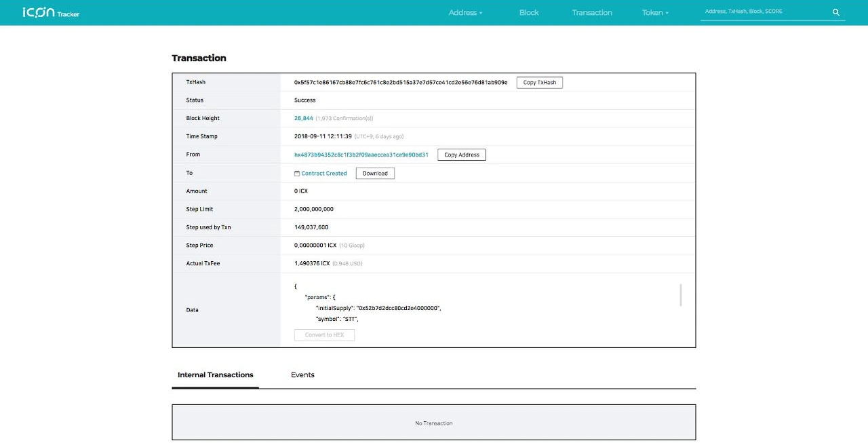Open the Token dropdown menu
This screenshot has width=868, height=443.
point(655,13)
